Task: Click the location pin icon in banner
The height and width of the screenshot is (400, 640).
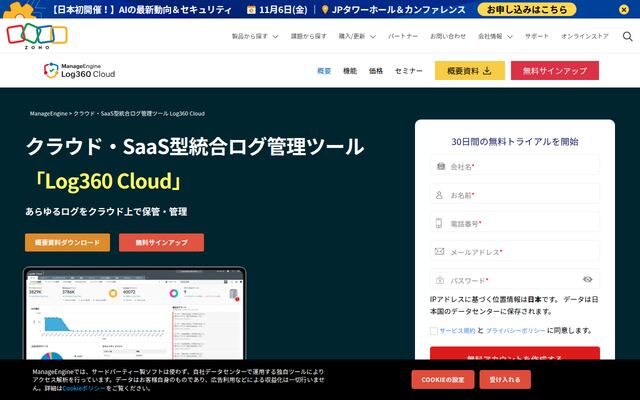Action: [x=325, y=9]
